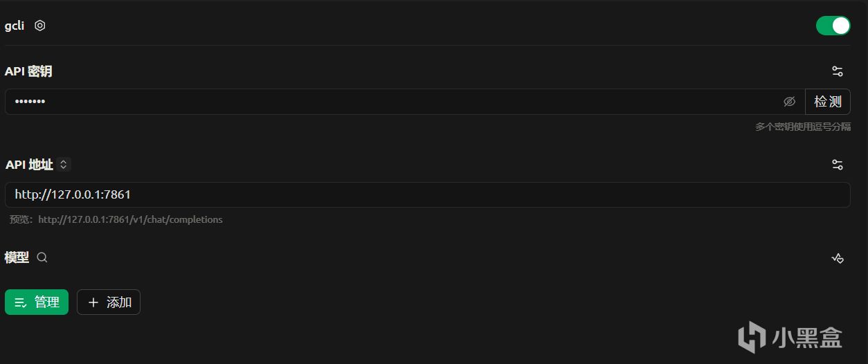Click the API 密钥 section label

[28, 71]
